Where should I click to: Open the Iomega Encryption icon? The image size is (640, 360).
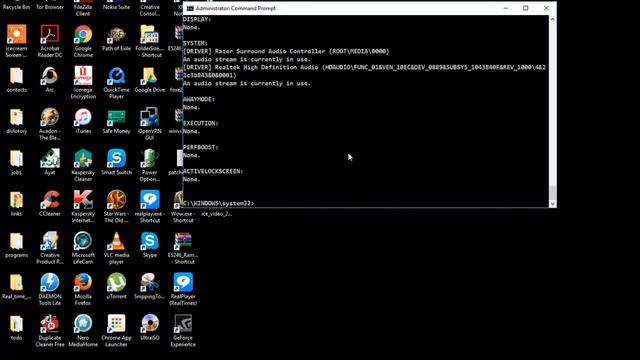[83, 76]
